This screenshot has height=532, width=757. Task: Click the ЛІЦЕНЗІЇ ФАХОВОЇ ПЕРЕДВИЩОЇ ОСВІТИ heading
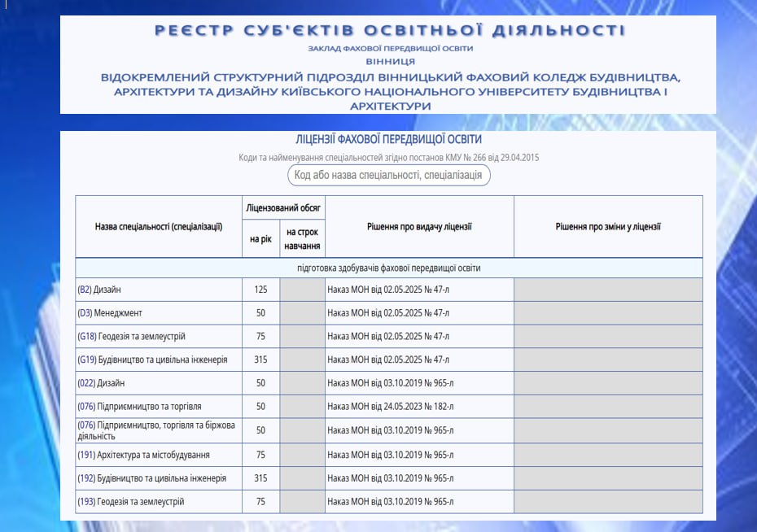(388, 139)
